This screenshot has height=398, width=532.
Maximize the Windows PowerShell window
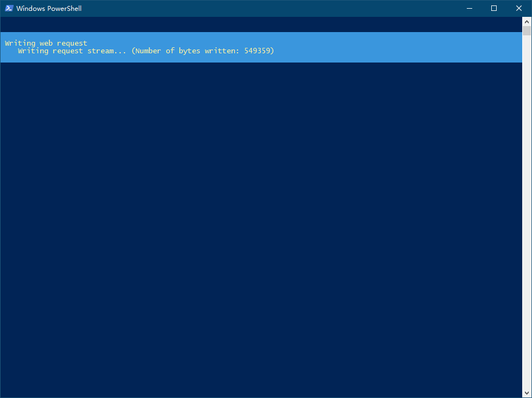pyautogui.click(x=494, y=8)
